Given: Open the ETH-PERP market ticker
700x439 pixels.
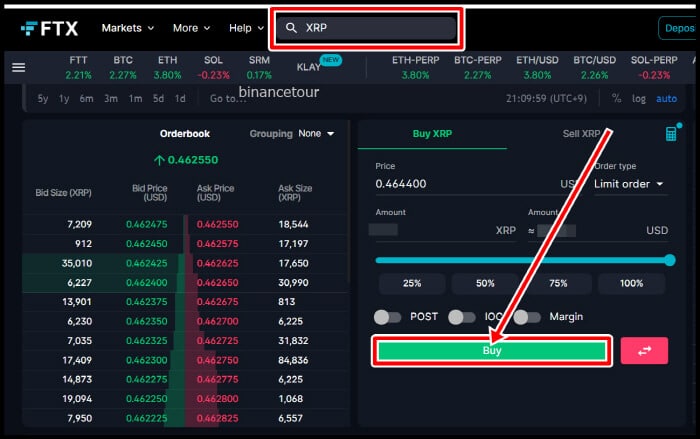Looking at the screenshot, I should pos(415,67).
